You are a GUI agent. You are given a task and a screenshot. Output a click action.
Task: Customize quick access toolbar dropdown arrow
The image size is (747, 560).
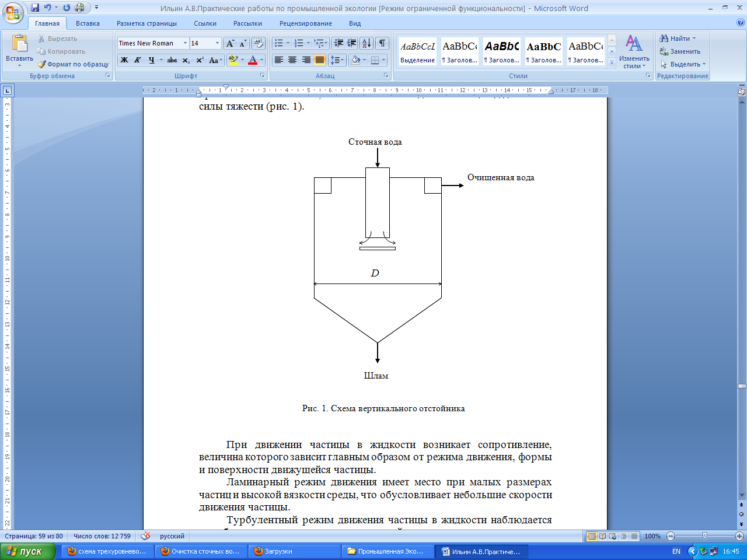tap(97, 8)
